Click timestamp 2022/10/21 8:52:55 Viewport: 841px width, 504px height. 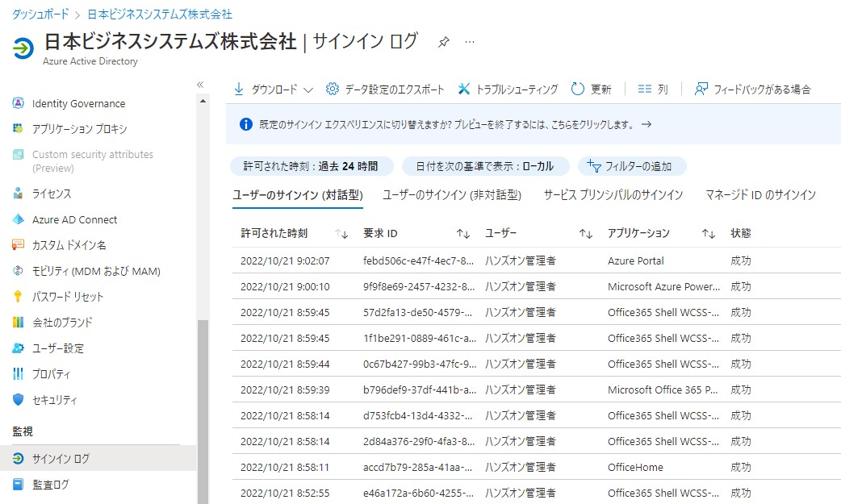pos(285,493)
